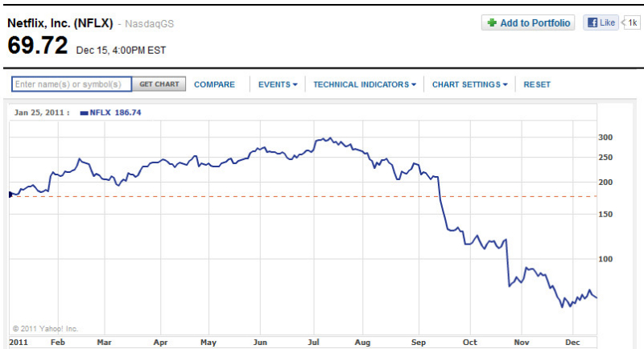Click the 200 y-axis label
Screen dimensions: 644x349
point(605,183)
